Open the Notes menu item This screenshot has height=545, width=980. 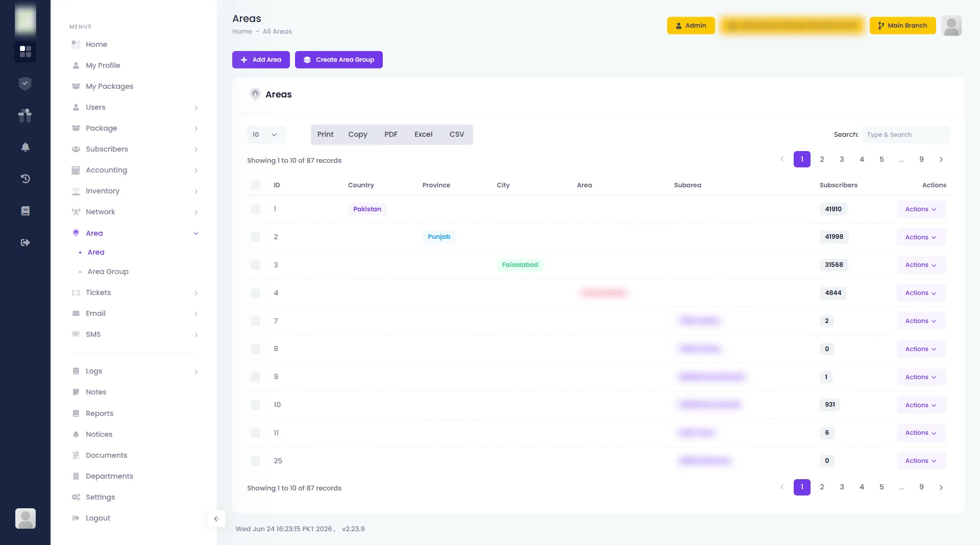pos(96,392)
